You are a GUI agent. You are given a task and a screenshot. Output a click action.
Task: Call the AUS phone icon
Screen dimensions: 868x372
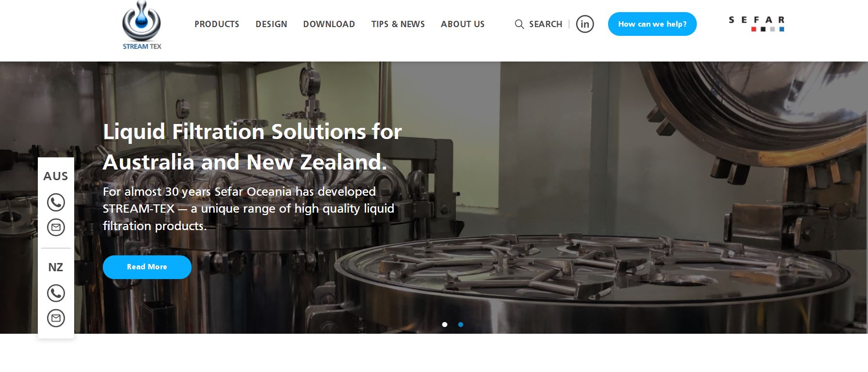[x=56, y=202]
